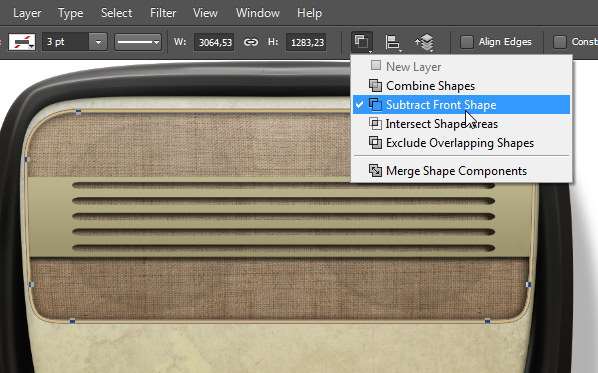Viewport: 598px width, 373px height.
Task: Click the Subtract Front Shape icon
Action: pyautogui.click(x=375, y=105)
